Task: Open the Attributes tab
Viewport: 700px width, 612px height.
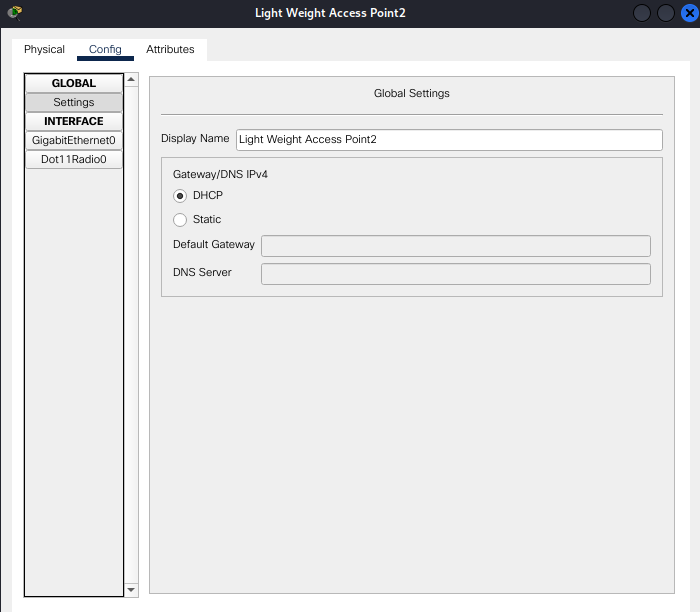Action: point(170,49)
